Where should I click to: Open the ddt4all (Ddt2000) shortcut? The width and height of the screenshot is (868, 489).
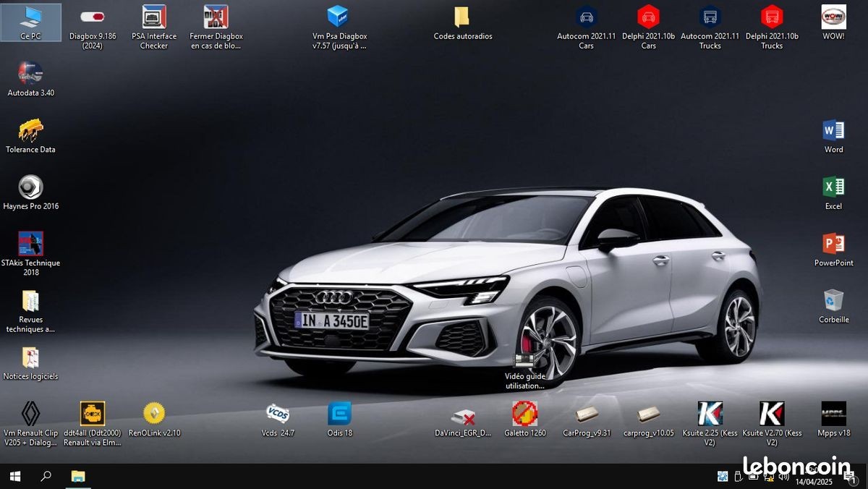93,414
